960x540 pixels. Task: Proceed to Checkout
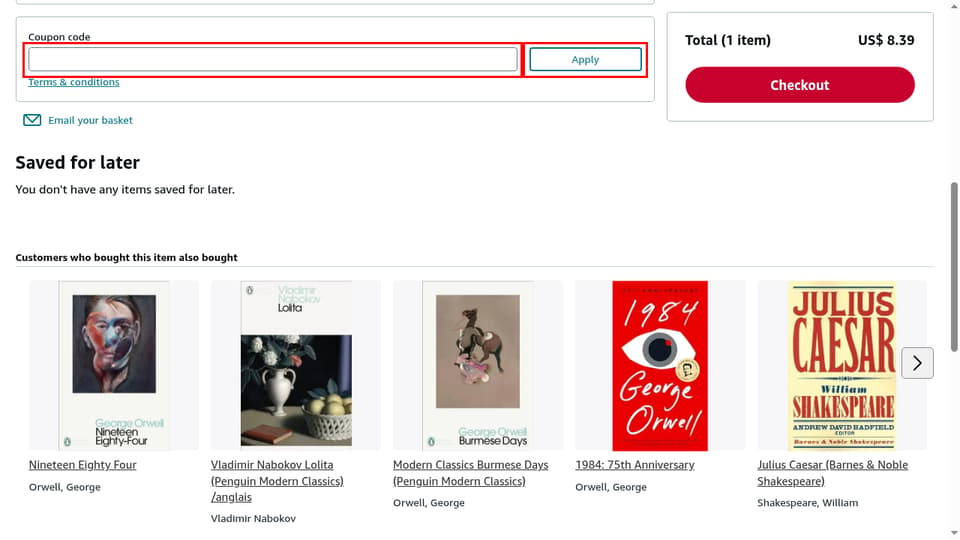(x=800, y=85)
